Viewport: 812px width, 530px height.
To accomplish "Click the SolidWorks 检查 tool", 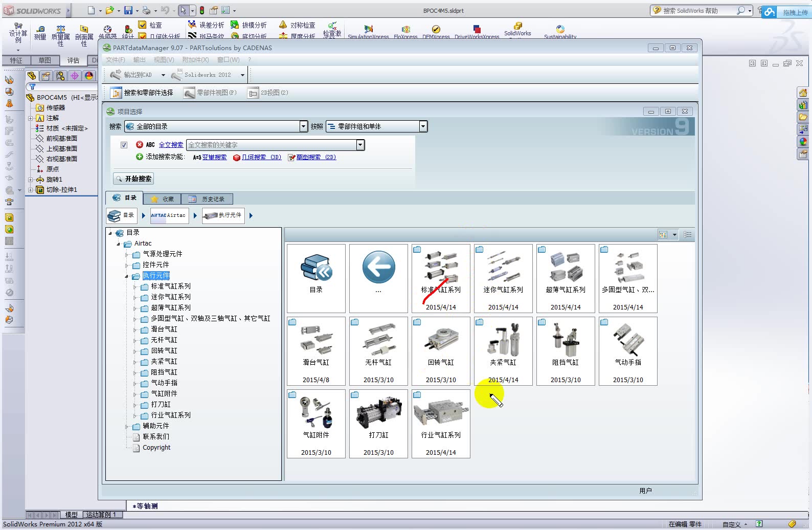I will (x=150, y=25).
